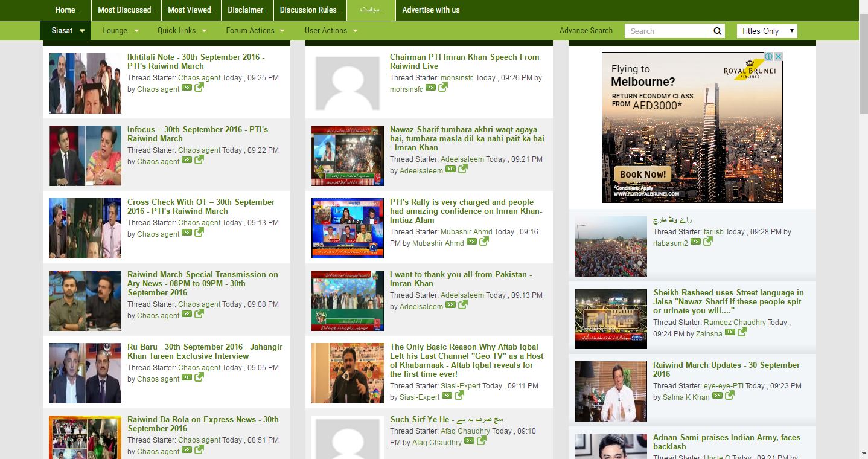
Task: Open Discussion Rules in top menu
Action: click(310, 10)
